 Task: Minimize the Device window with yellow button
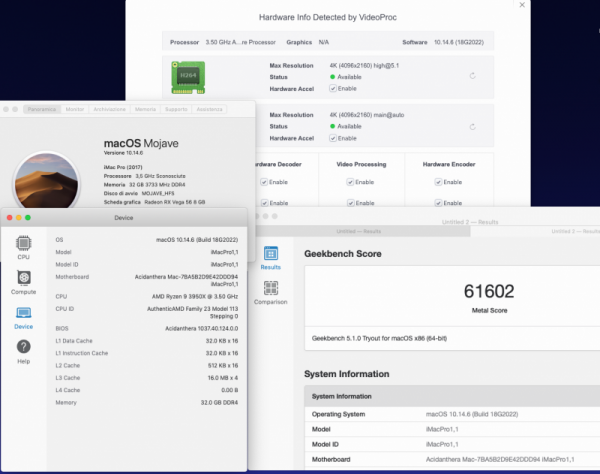pyautogui.click(x=19, y=218)
